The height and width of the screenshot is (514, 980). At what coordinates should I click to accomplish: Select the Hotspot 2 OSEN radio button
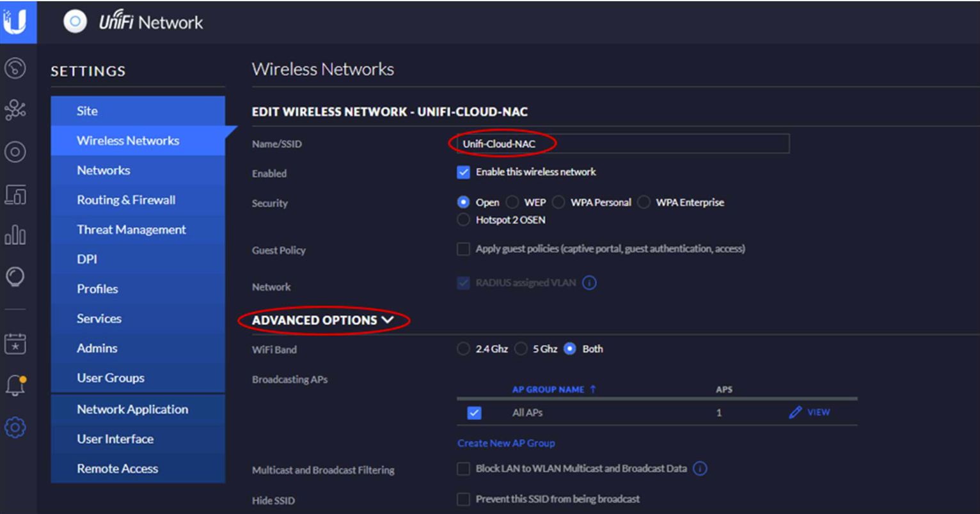pyautogui.click(x=464, y=220)
